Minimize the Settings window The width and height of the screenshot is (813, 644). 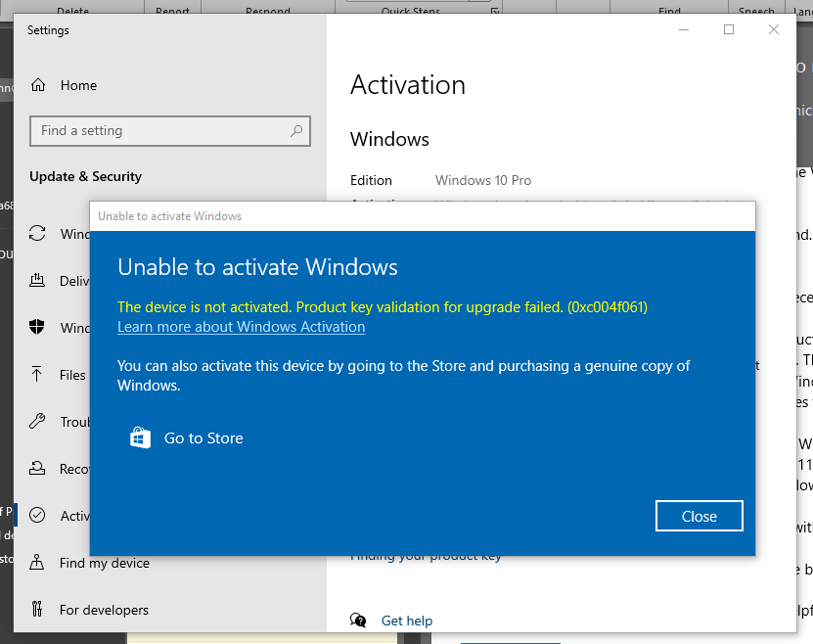684,29
